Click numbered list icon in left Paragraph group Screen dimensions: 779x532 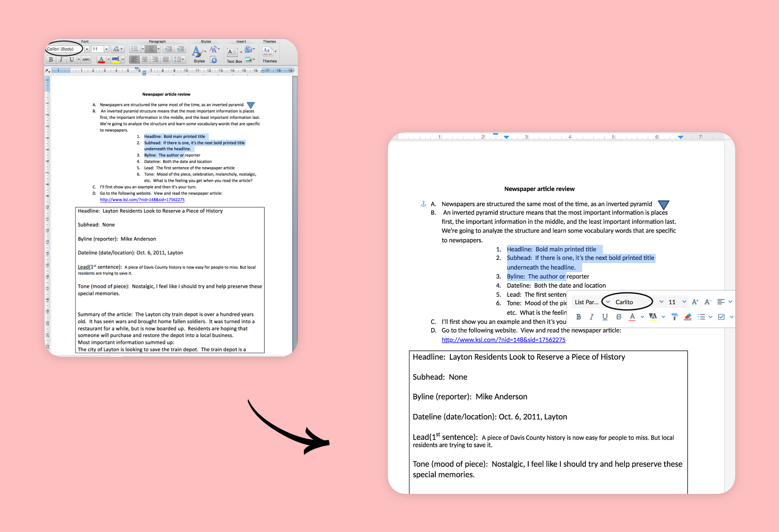(x=151, y=49)
